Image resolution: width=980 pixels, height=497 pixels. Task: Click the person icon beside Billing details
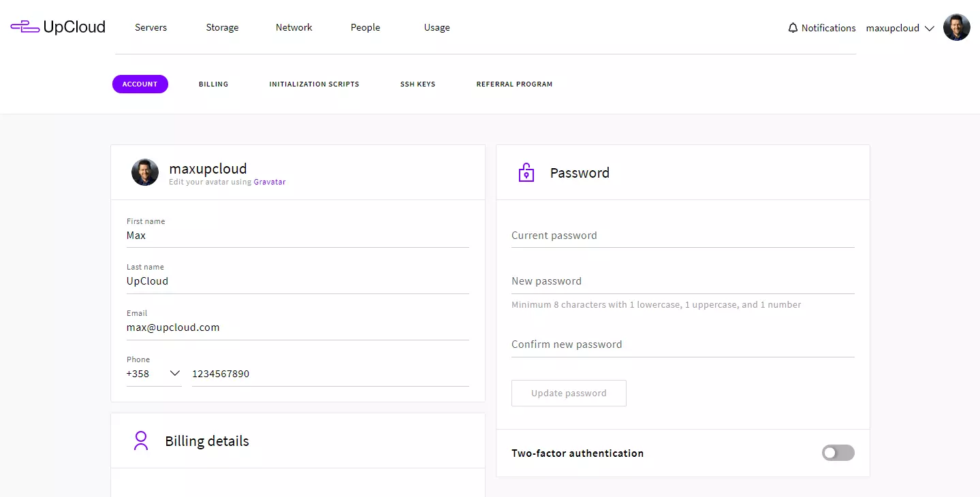(x=141, y=440)
